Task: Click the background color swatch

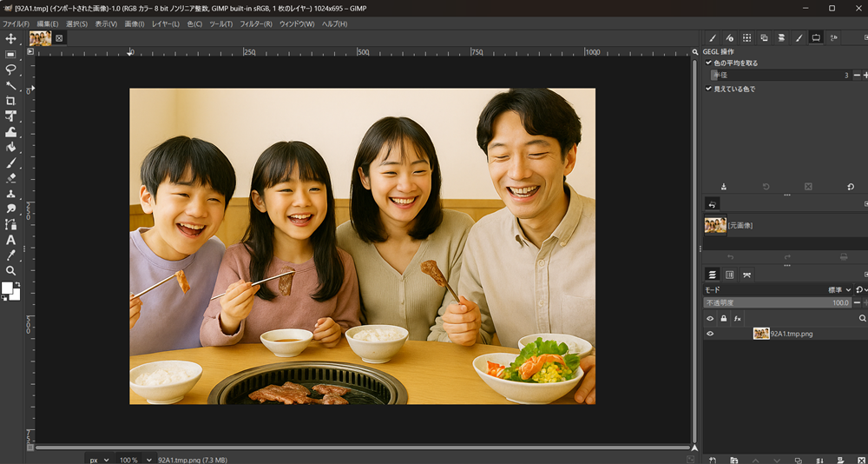Action: click(16, 295)
